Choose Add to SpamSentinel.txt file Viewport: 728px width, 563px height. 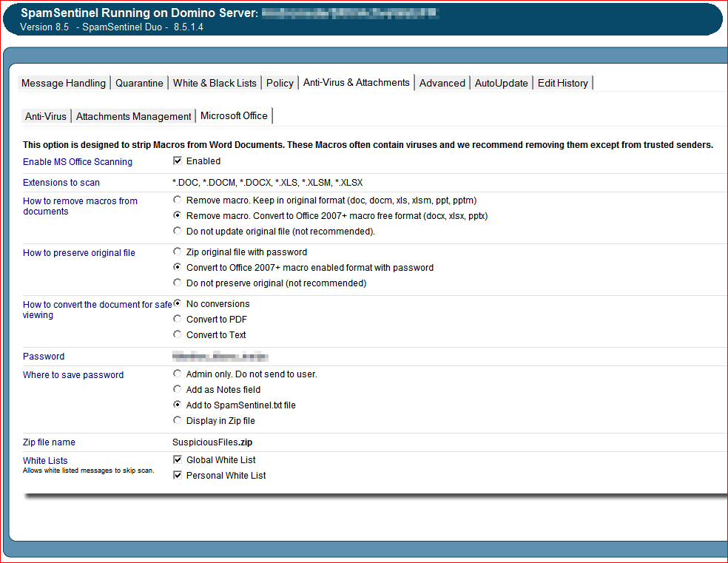[177, 405]
